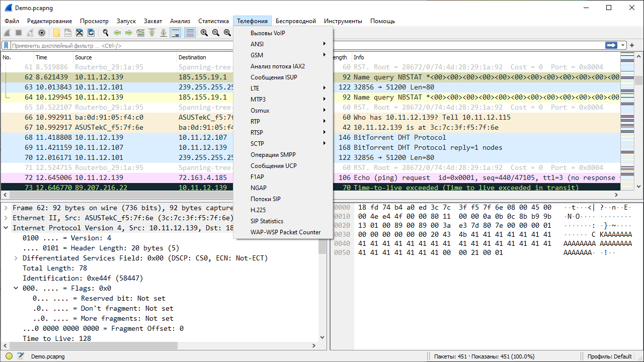Click the Info column header

tap(486, 57)
